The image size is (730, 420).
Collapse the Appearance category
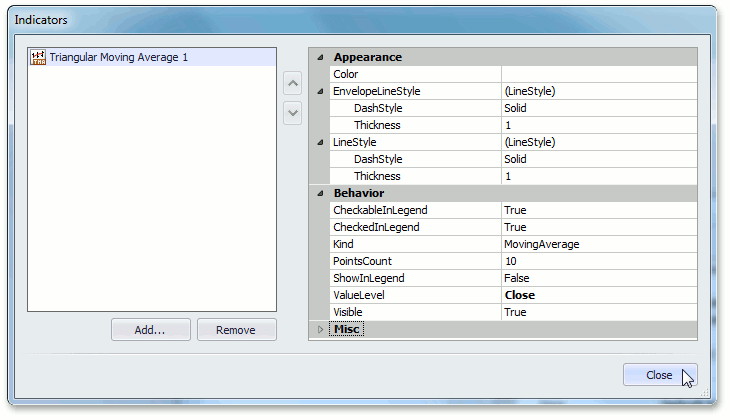320,57
